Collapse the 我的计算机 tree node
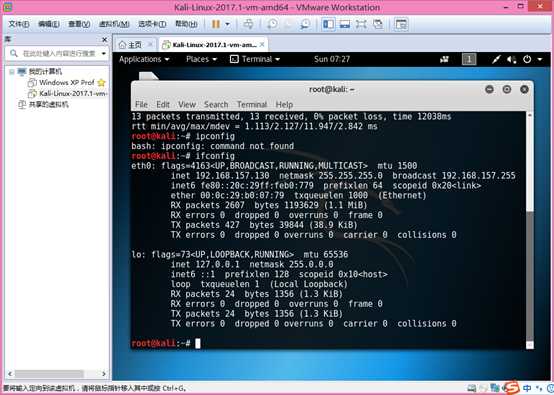 click(12, 72)
